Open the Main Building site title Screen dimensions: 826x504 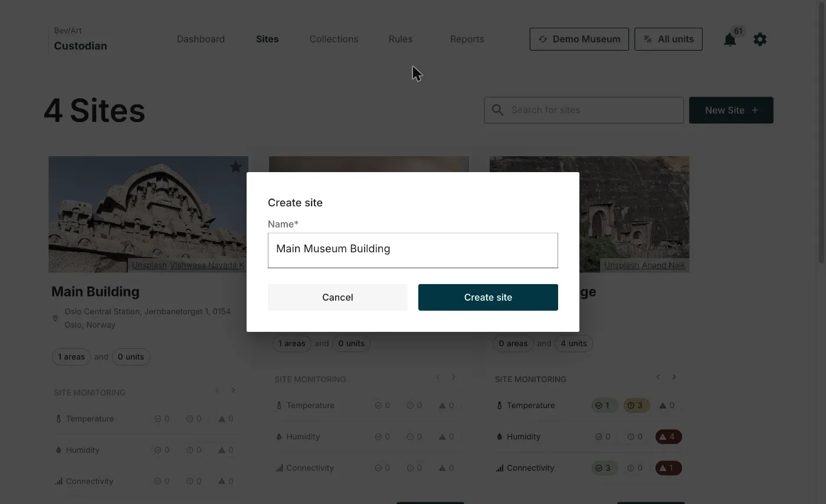click(x=96, y=292)
